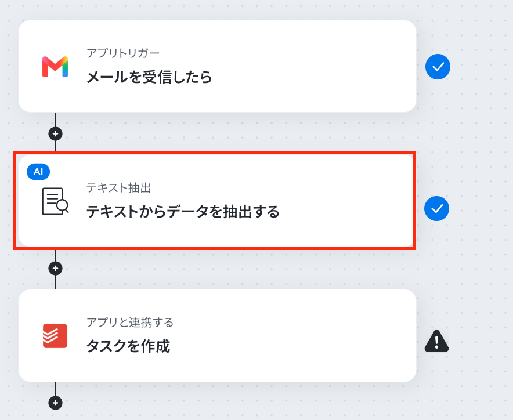Click the アプリトリガー label
The width and height of the screenshot is (513, 420).
point(123,53)
